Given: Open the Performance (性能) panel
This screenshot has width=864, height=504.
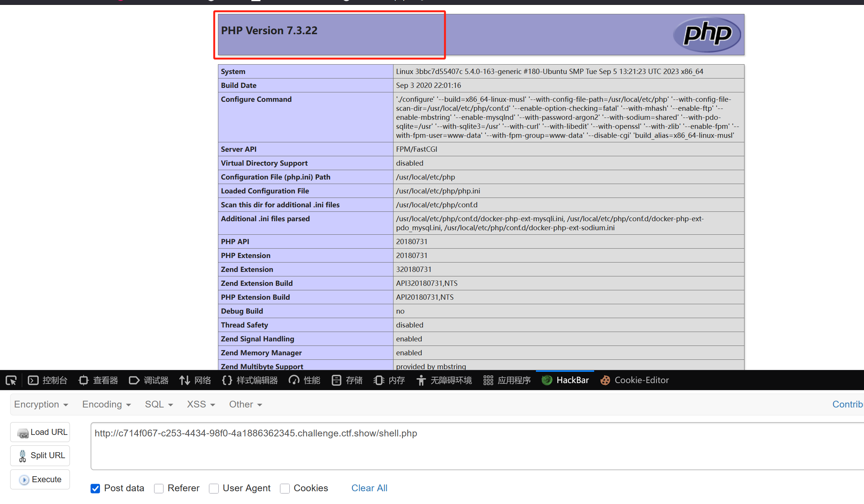Looking at the screenshot, I should pyautogui.click(x=304, y=380).
